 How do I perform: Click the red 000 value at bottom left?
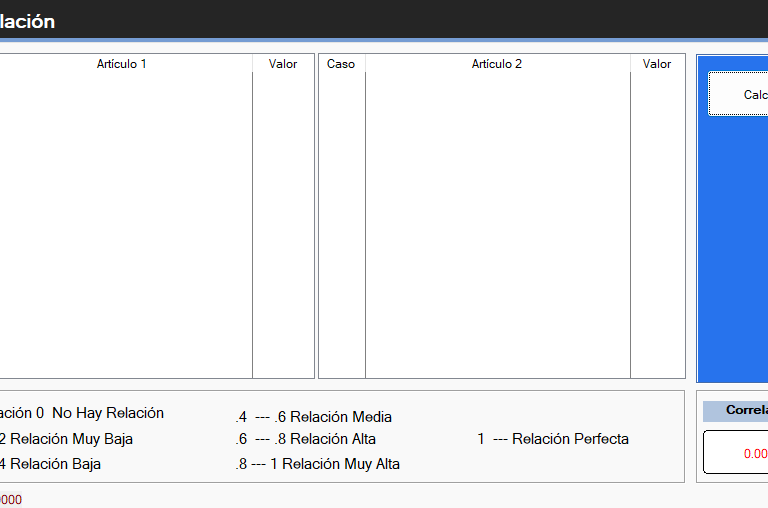(10, 499)
